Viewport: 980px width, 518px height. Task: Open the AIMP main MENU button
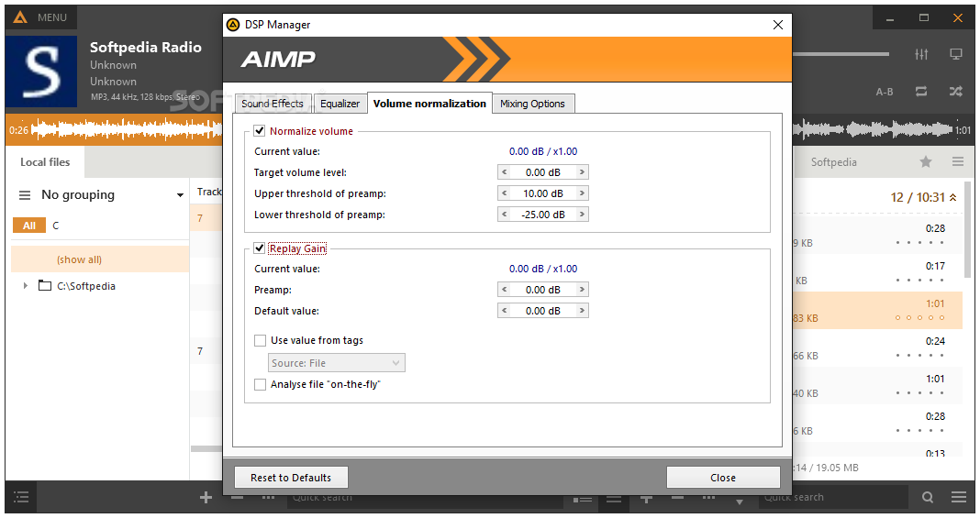tap(40, 17)
